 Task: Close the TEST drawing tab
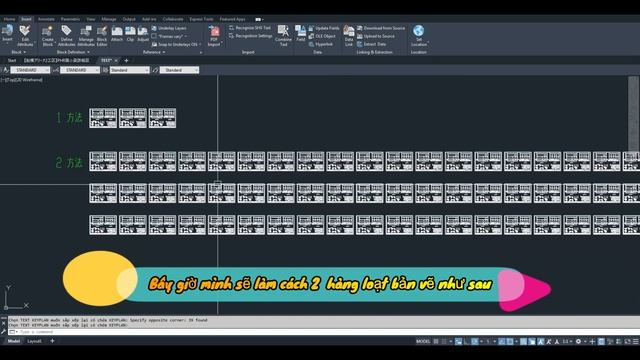coord(116,60)
